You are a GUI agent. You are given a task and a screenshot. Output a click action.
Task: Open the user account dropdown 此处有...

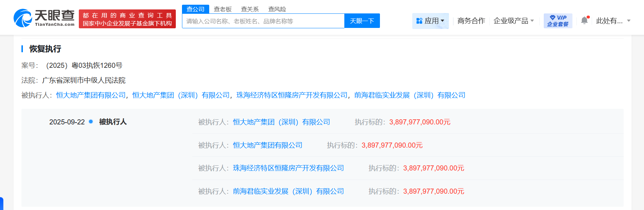pyautogui.click(x=613, y=21)
